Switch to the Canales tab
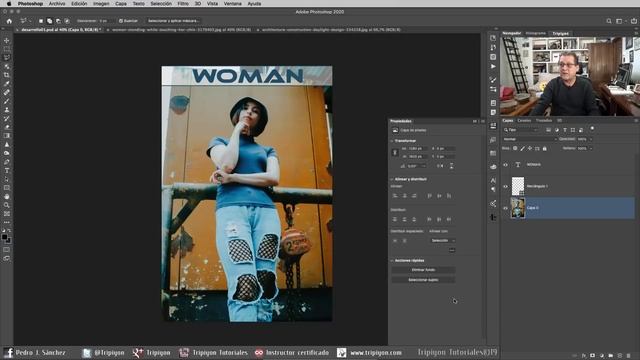640x360 pixels. pyautogui.click(x=524, y=121)
